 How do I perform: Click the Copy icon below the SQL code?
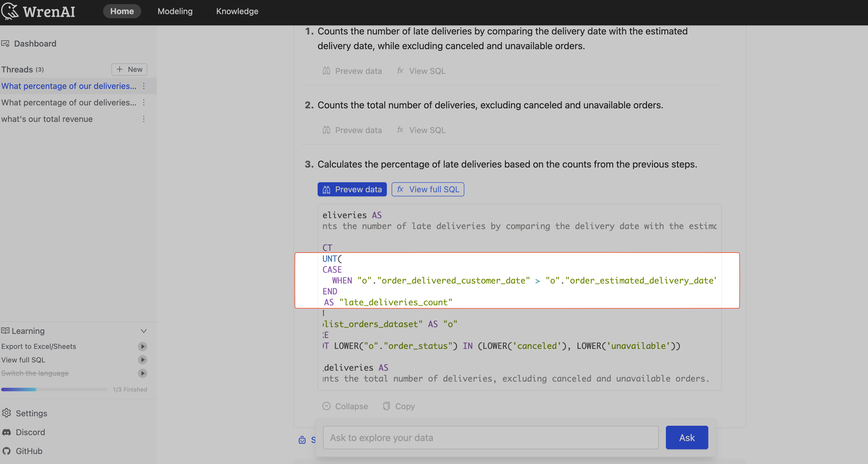pos(386,406)
